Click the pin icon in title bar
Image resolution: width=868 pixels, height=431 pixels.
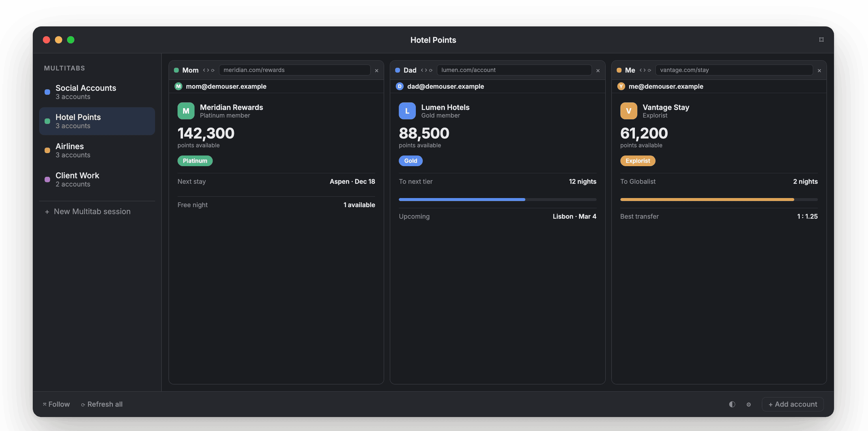pos(821,39)
